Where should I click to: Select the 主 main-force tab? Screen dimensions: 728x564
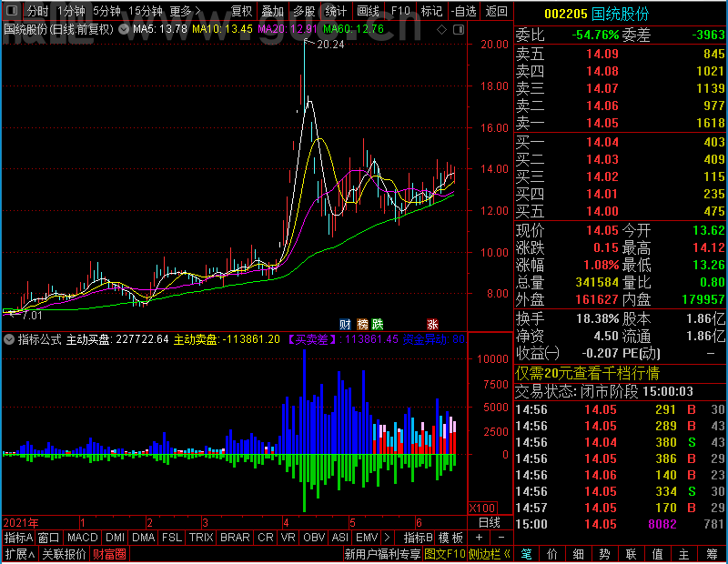pos(683,554)
